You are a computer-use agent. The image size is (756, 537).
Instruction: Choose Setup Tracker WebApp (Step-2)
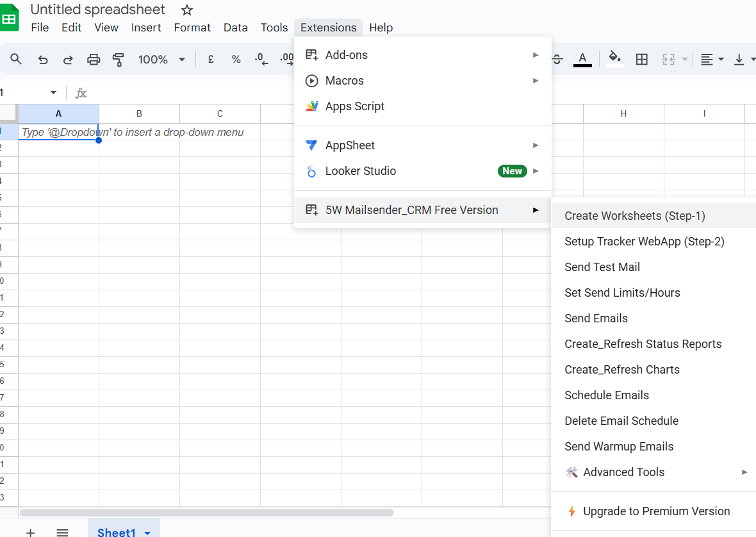click(x=653, y=241)
